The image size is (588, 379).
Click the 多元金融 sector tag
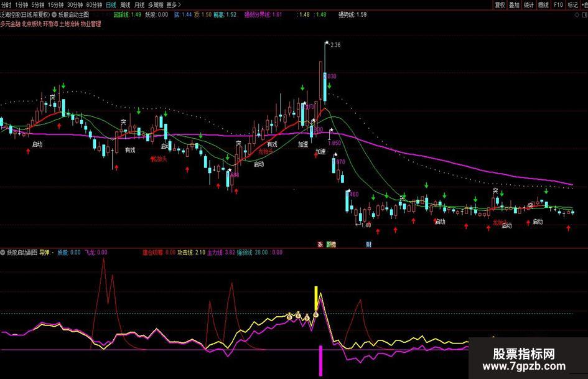tap(10, 24)
